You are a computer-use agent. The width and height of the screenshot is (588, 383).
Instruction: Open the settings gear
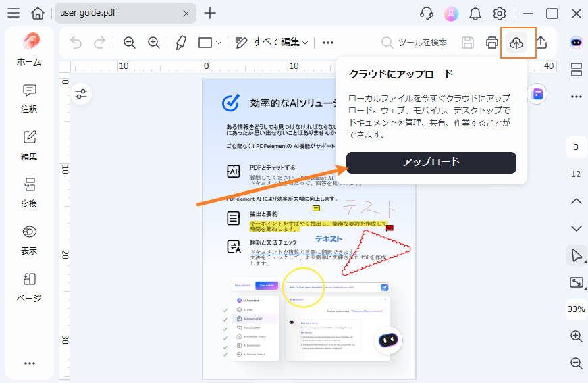pos(499,14)
